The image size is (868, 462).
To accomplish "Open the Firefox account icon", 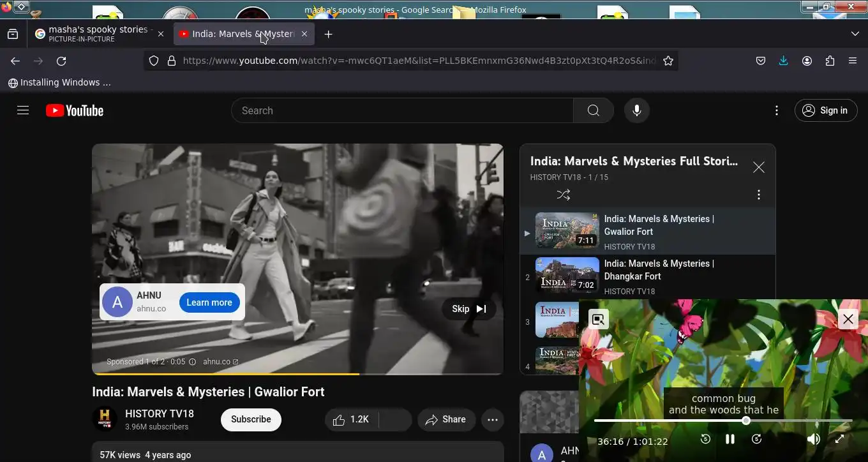I will (807, 61).
